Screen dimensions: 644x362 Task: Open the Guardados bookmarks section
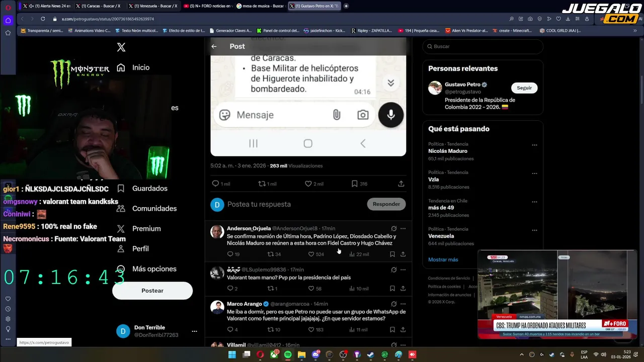[142, 189]
